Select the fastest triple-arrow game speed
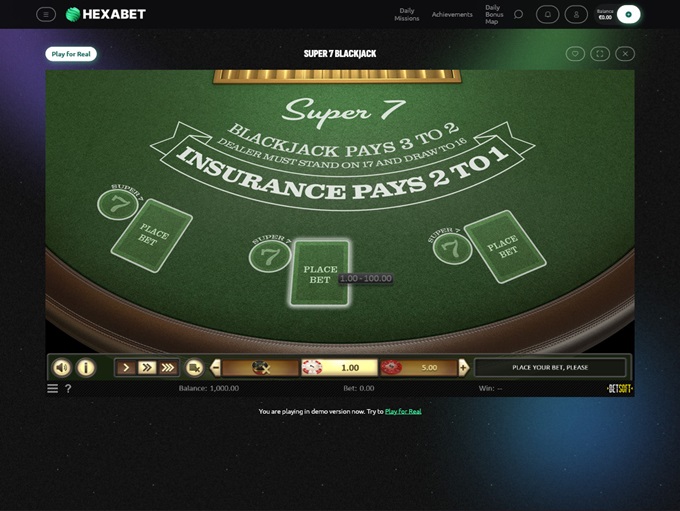 tap(168, 367)
